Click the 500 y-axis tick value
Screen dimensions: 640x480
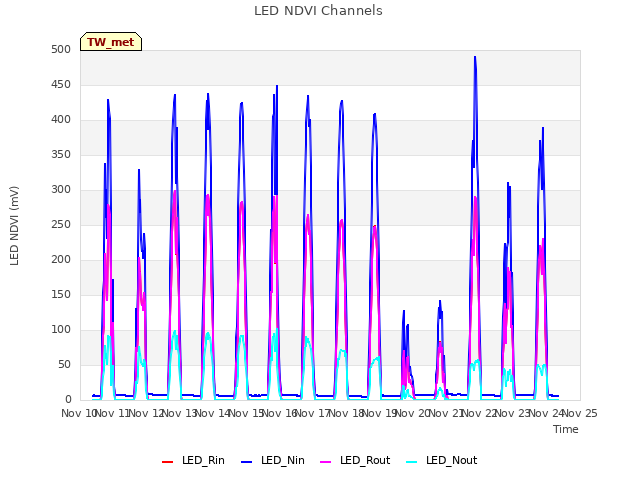(61, 49)
